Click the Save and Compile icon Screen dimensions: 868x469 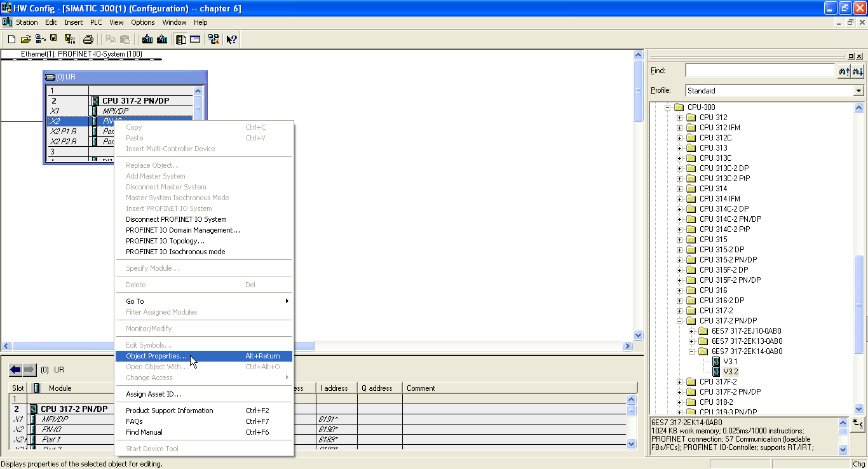pos(70,39)
